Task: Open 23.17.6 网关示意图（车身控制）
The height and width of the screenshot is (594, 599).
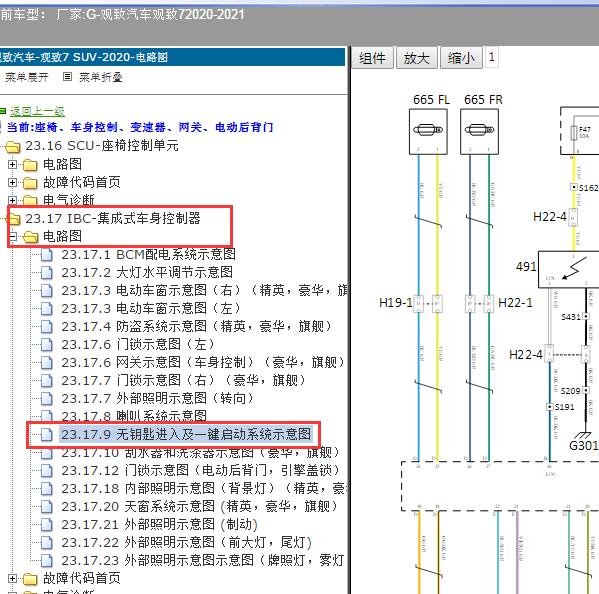Action: tap(204, 362)
